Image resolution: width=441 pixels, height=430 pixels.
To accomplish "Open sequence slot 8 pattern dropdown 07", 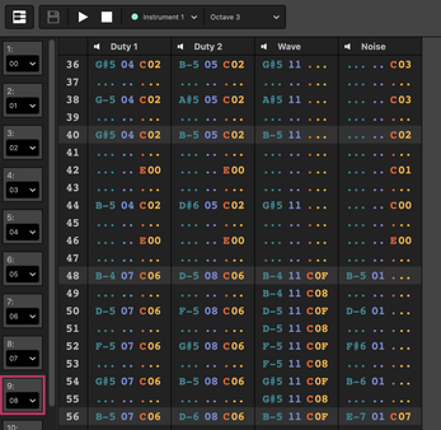I will click(22, 358).
